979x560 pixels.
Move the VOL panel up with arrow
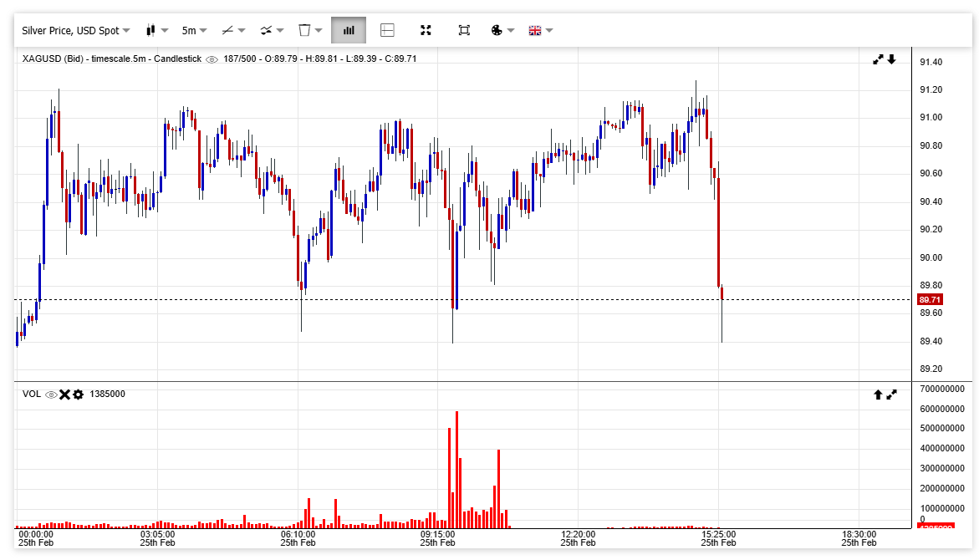[878, 395]
